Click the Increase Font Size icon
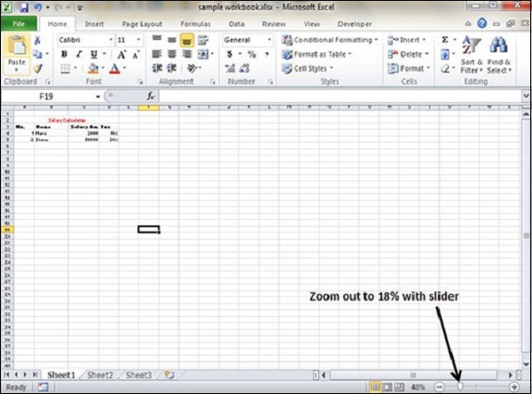 click(121, 54)
